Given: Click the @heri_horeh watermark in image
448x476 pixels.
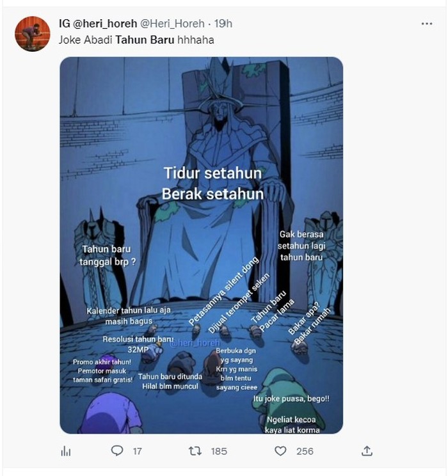Looking at the screenshot, I should (x=195, y=343).
